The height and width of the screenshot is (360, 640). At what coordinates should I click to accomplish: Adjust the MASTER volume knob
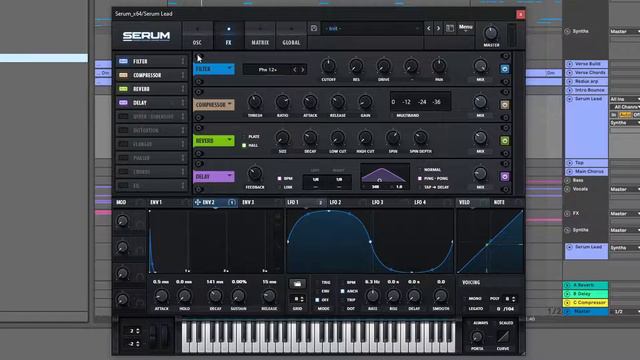(491, 33)
